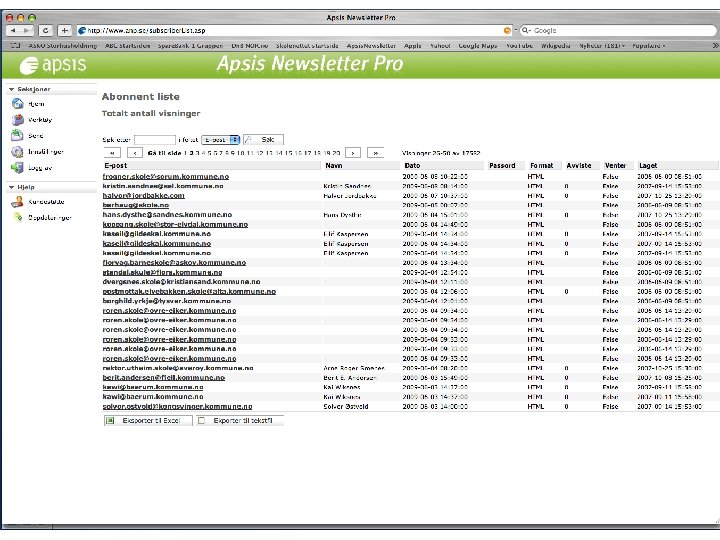Open the ApsisNewsletter bookmark
The image size is (720, 540).
tap(371, 45)
